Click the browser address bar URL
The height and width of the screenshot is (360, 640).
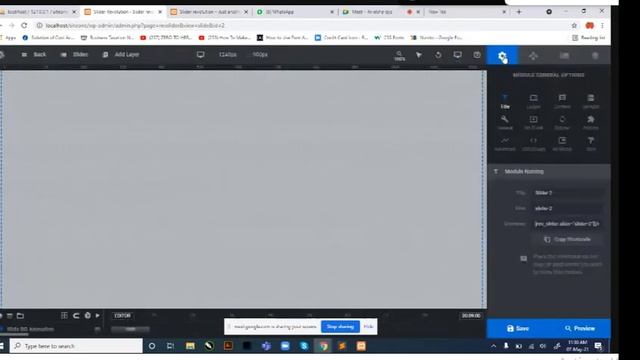[x=135, y=25]
